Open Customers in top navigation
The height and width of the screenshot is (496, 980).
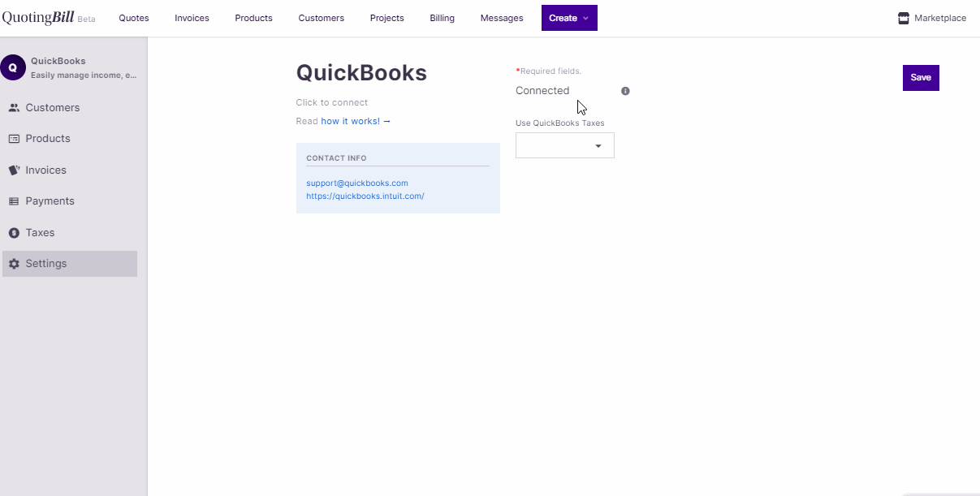(322, 18)
